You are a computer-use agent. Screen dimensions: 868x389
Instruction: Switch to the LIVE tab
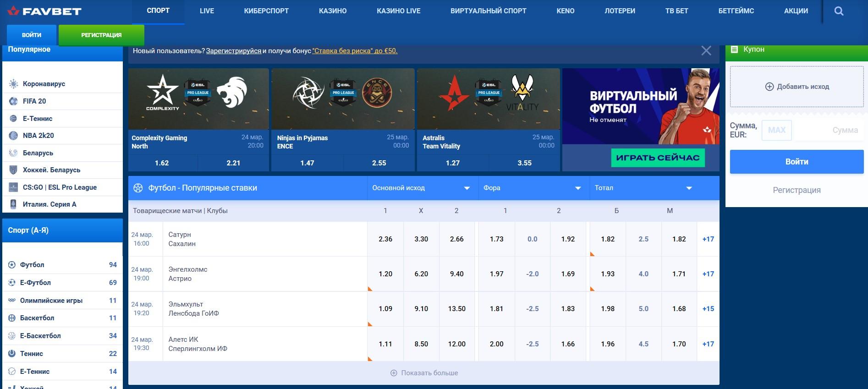pos(207,11)
